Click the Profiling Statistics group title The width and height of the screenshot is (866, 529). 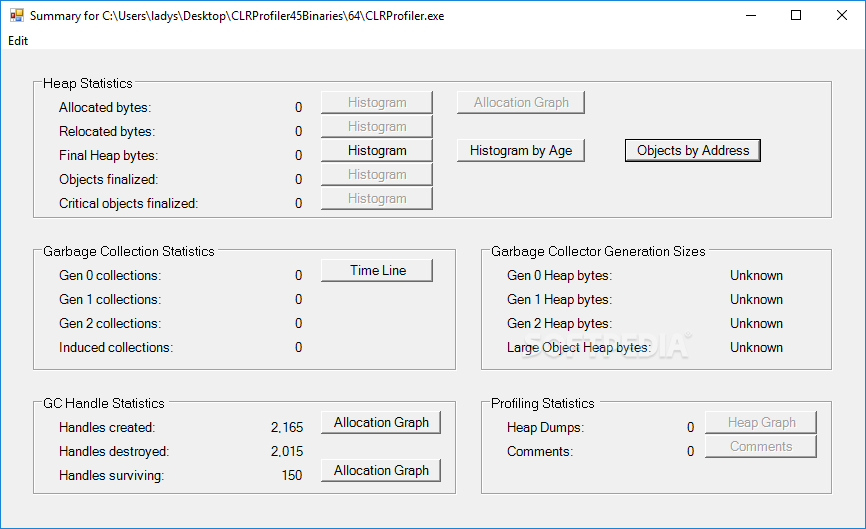click(542, 404)
